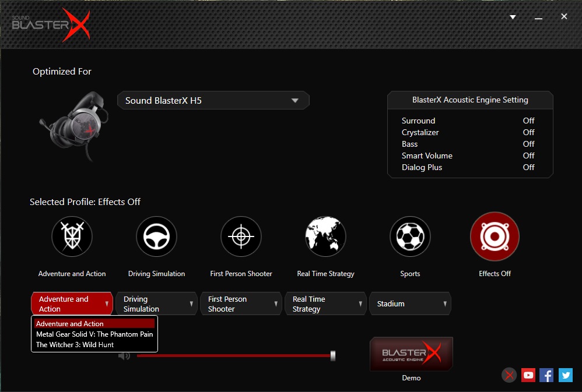
Task: Open the title bar down-arrow menu
Action: [x=513, y=17]
